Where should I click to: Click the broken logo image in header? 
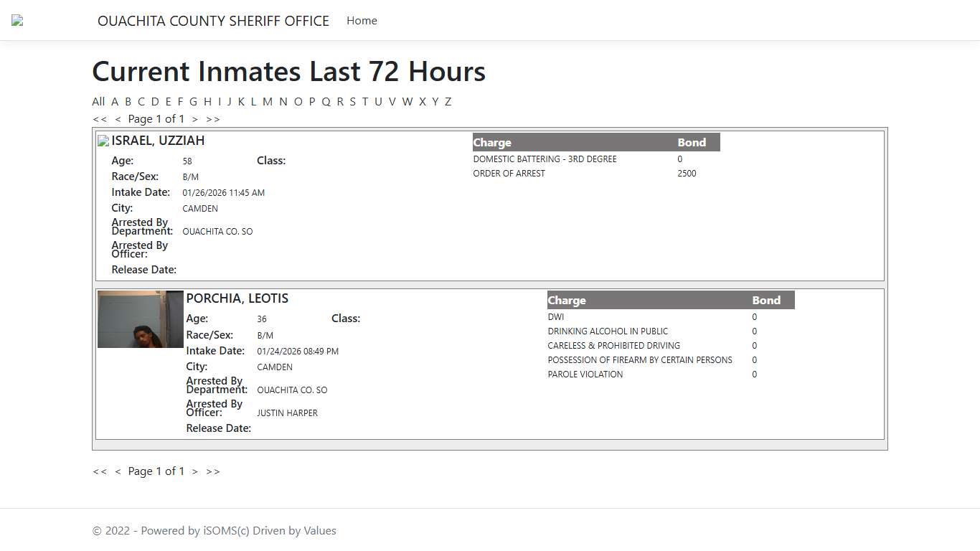tap(17, 21)
